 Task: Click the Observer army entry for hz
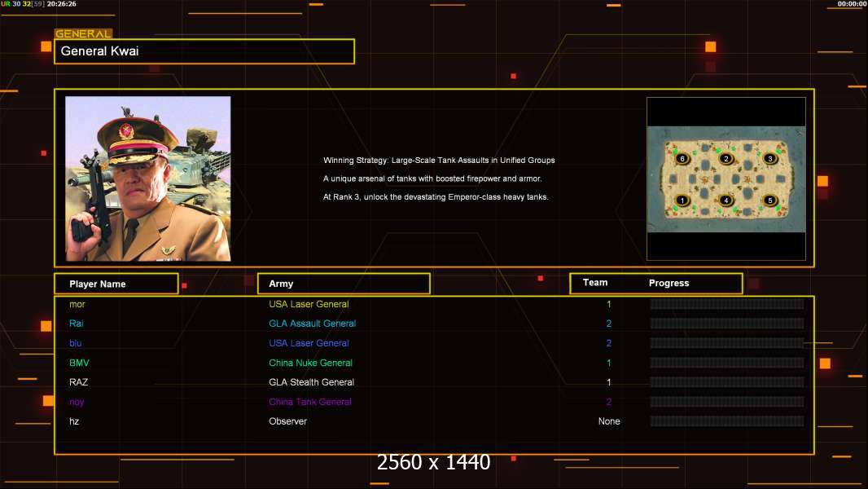point(287,421)
